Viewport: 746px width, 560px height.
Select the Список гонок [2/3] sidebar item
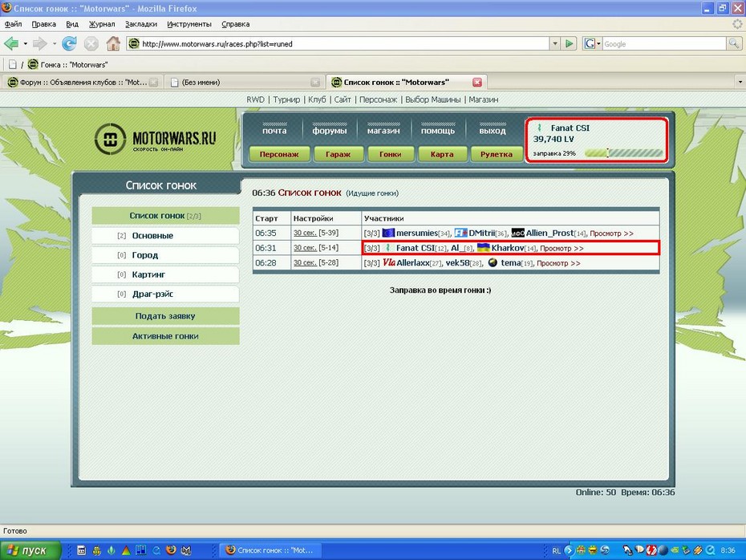pyautogui.click(x=165, y=216)
